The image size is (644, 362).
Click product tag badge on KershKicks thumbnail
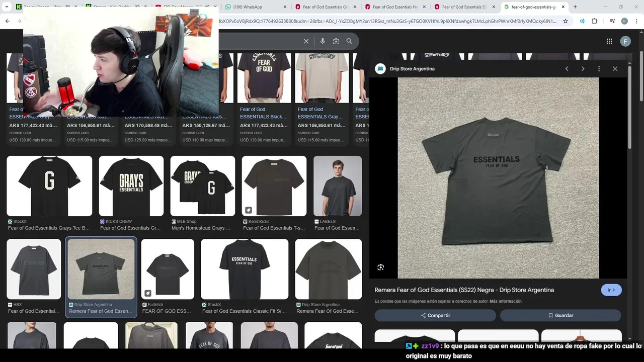pyautogui.click(x=249, y=210)
